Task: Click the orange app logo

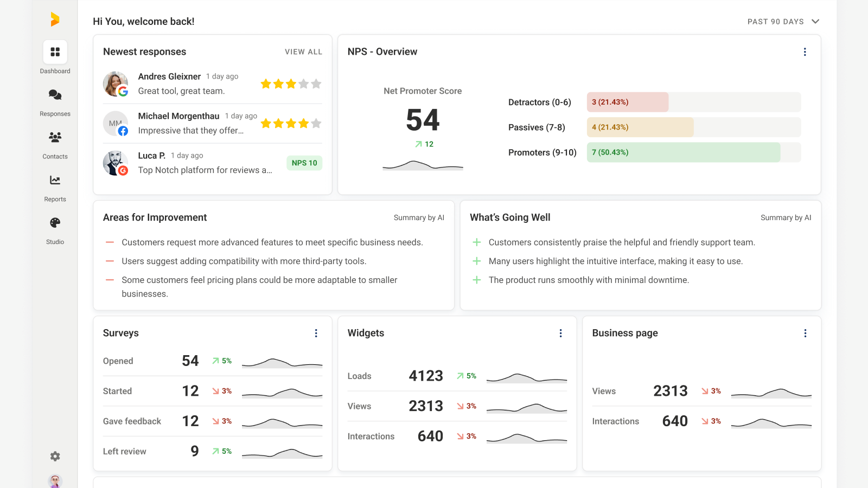Action: (55, 20)
